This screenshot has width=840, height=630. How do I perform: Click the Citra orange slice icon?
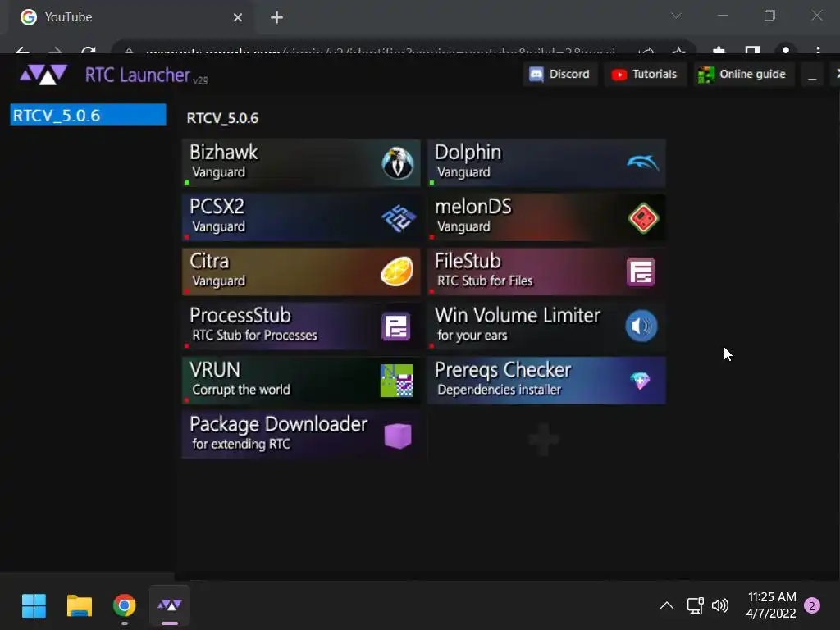(x=397, y=271)
